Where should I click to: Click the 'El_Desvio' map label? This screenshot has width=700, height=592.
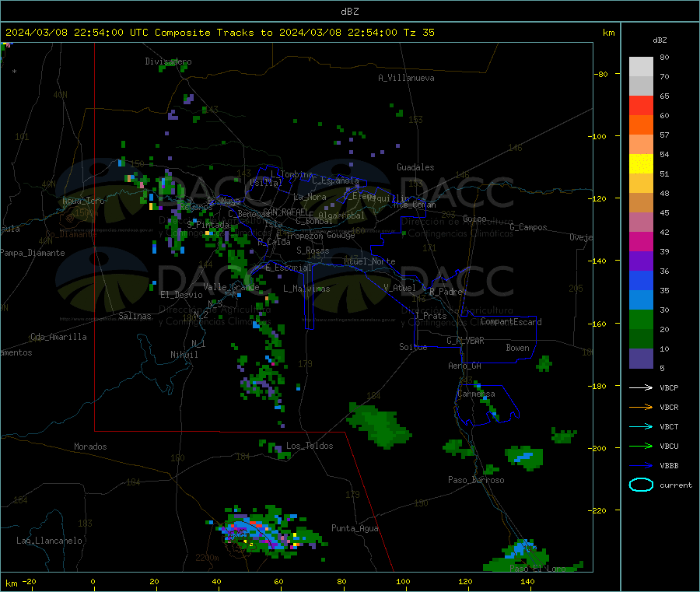[x=181, y=295]
